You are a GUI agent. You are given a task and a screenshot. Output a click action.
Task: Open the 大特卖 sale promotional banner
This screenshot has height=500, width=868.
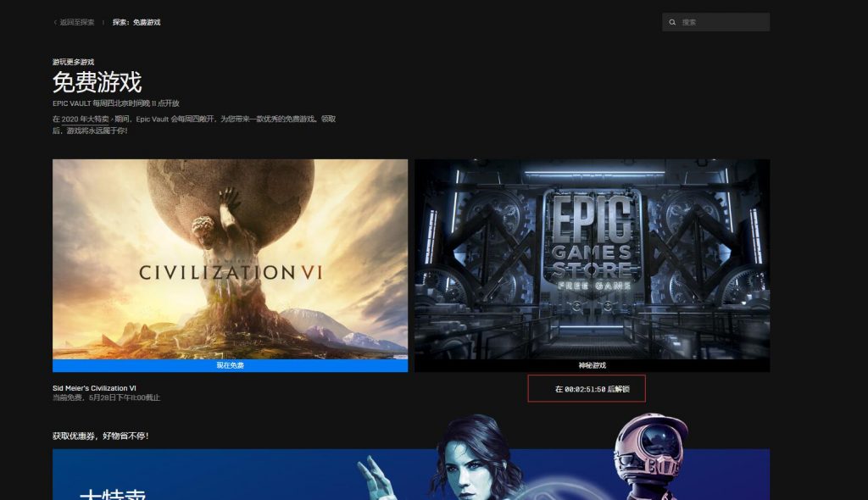point(411,475)
